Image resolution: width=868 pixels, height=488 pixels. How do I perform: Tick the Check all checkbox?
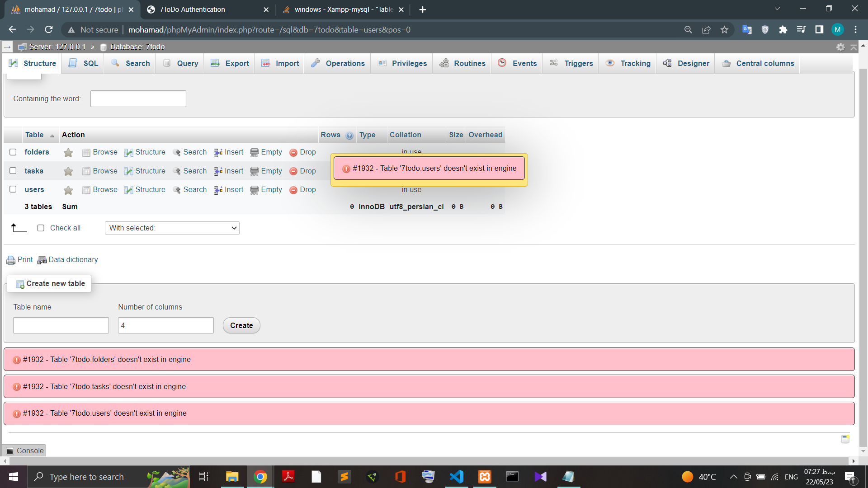click(41, 228)
